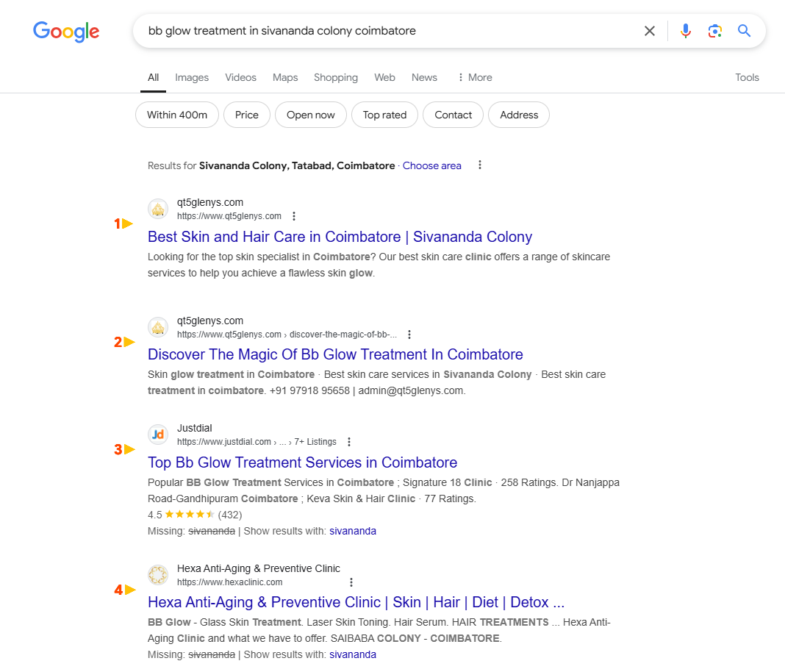Clear the search box with X icon
Viewport: 785px width, 672px height.
coord(650,31)
